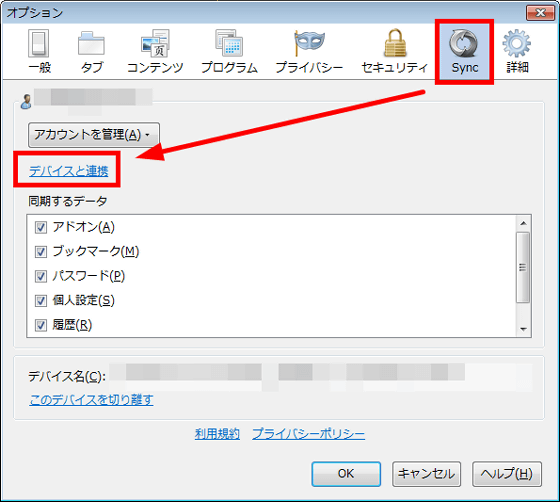Select the プライバシー mask icon
Viewport: 560px width, 502px height.
(309, 44)
